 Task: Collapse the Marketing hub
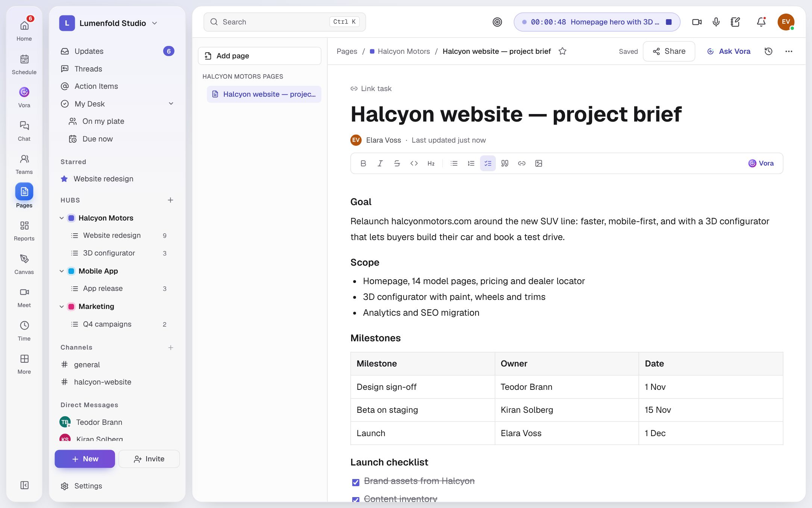click(62, 306)
